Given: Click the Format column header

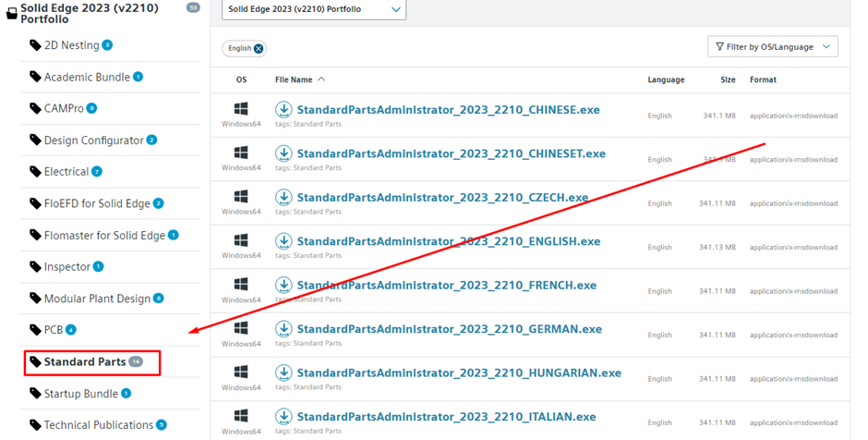Looking at the screenshot, I should point(763,79).
